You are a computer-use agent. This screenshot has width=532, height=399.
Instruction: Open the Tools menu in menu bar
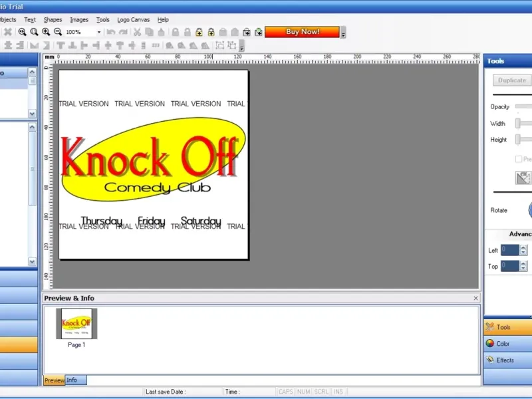(x=103, y=20)
